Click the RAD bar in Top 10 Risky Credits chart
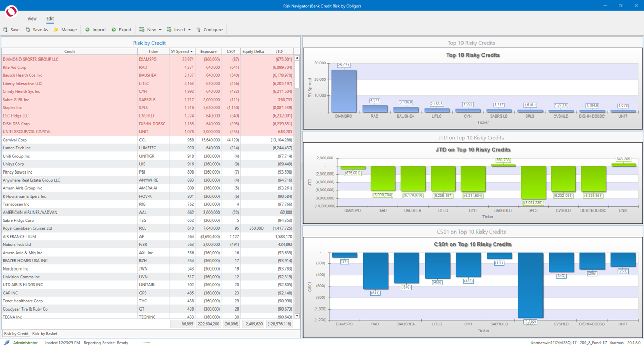644x346 pixels. (375, 108)
